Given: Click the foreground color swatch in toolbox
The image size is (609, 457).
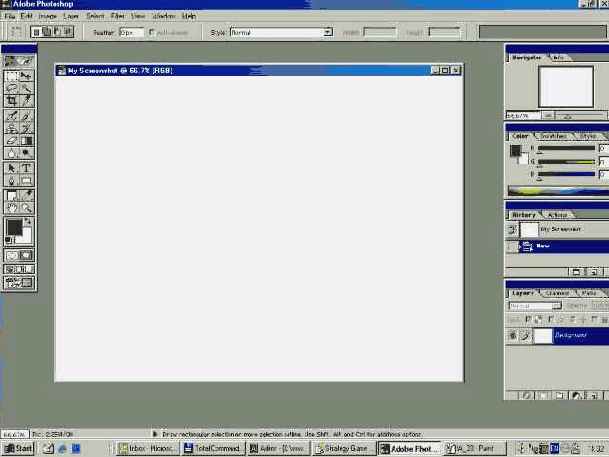Looking at the screenshot, I should tap(13, 228).
